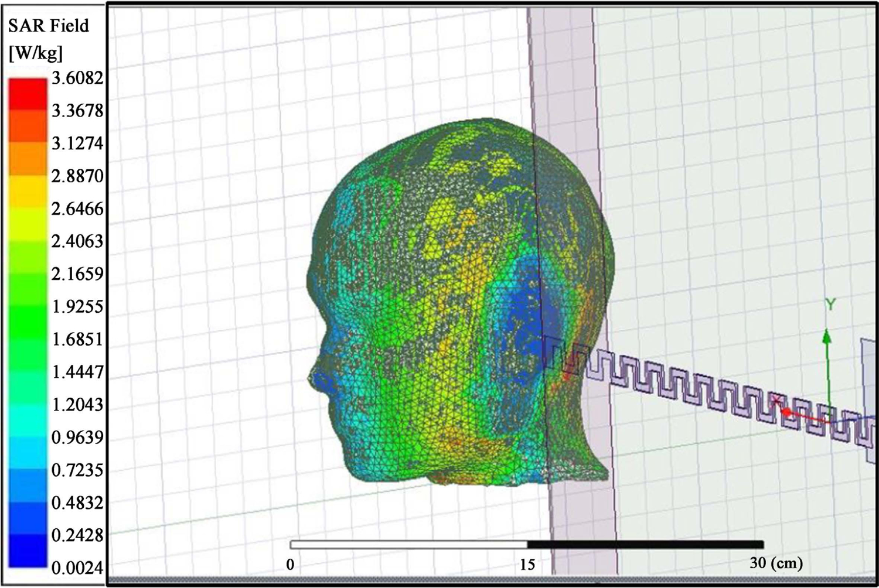Click the 0.4832 legend value
879x588 pixels.
tap(77, 503)
